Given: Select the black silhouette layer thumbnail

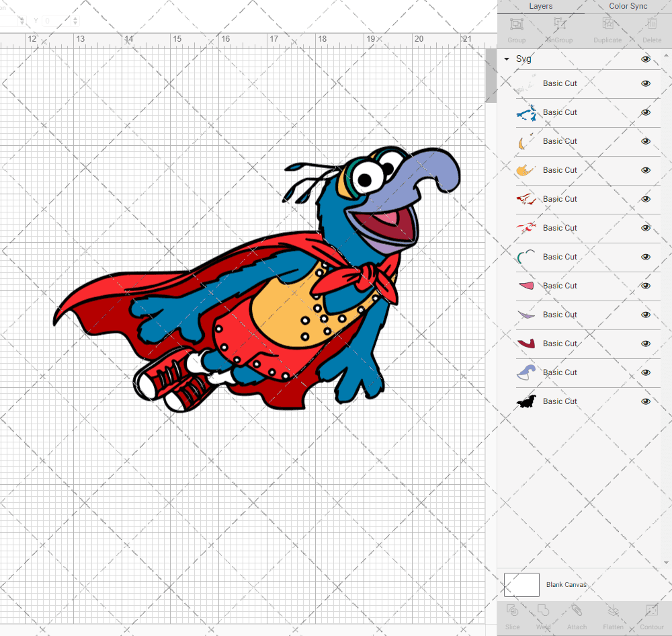Looking at the screenshot, I should point(526,401).
